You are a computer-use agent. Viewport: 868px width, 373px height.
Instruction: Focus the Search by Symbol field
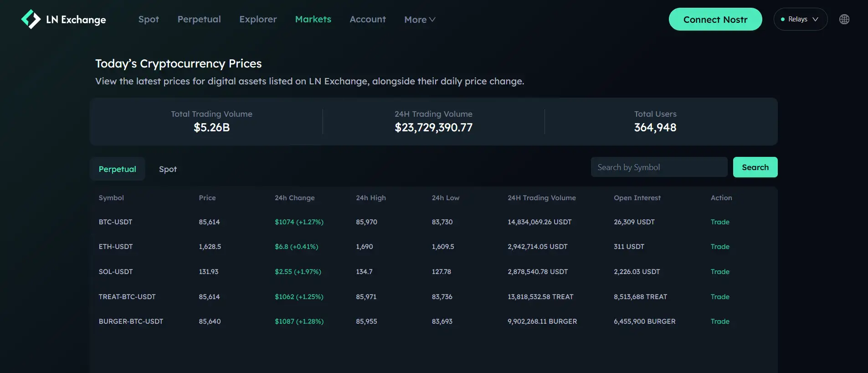point(658,167)
